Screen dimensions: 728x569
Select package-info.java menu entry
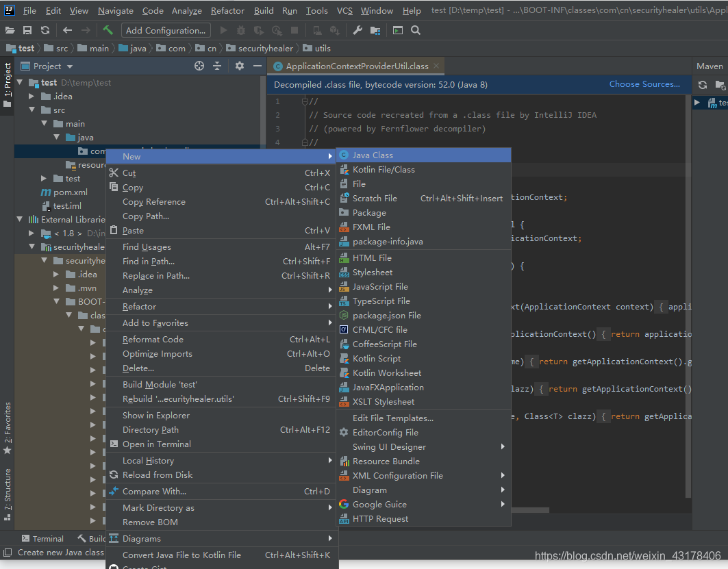click(x=423, y=241)
